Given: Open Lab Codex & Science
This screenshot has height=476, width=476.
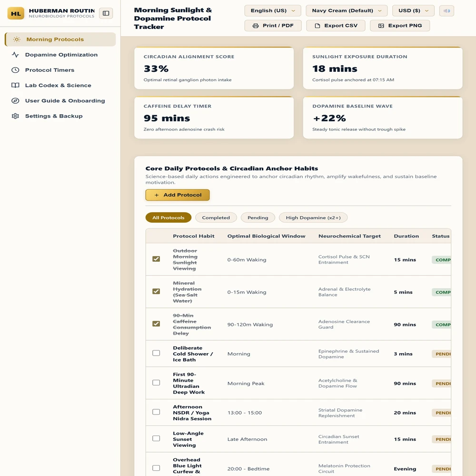Looking at the screenshot, I should tap(60, 85).
